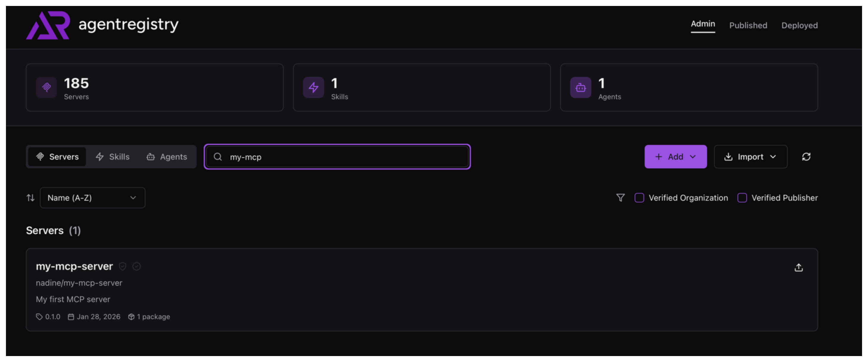Click the agentregistry logo icon
This screenshot has height=362, width=868.
coord(48,25)
